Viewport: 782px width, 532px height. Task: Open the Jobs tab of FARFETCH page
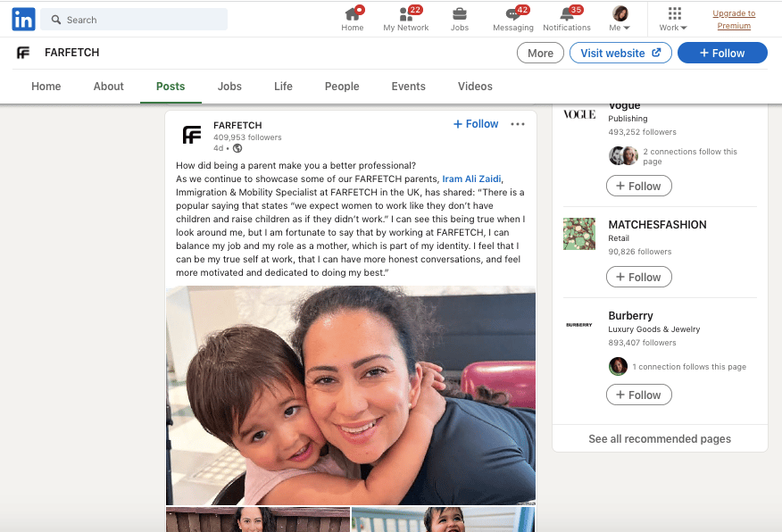pyautogui.click(x=229, y=87)
